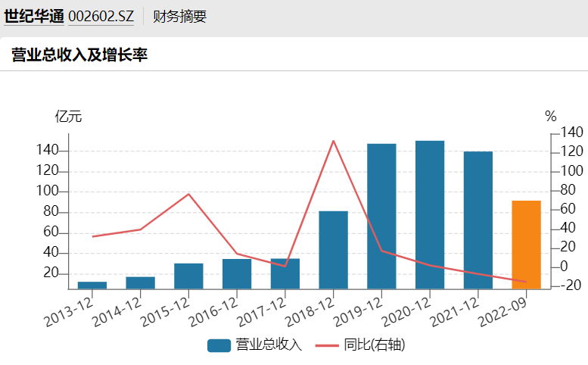588x365 pixels.
Task: Select the 2018-12 revenue bar
Action: point(333,250)
